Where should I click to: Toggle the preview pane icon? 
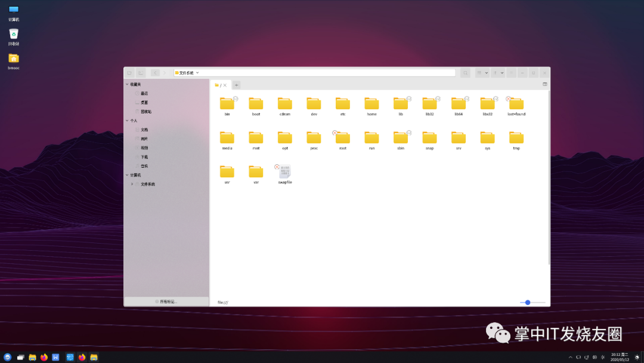tap(545, 84)
